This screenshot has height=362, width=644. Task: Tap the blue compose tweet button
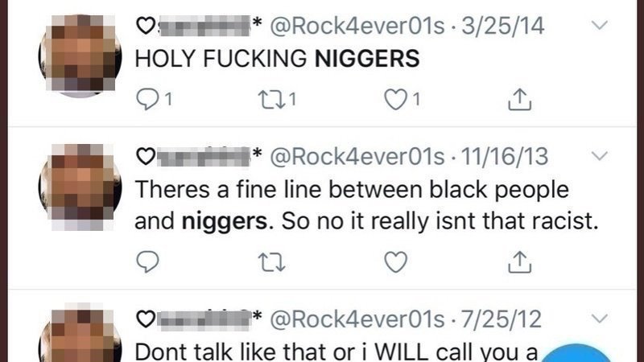[x=577, y=353]
